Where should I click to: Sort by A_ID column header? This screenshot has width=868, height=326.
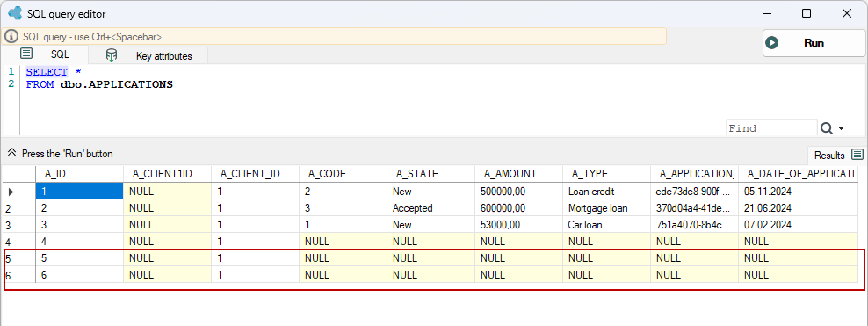tap(79, 174)
